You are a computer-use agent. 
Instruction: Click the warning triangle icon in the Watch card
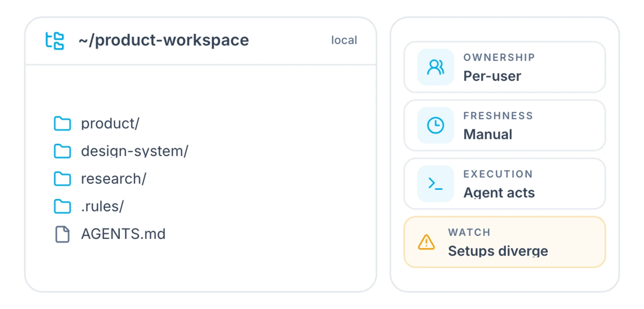point(426,242)
